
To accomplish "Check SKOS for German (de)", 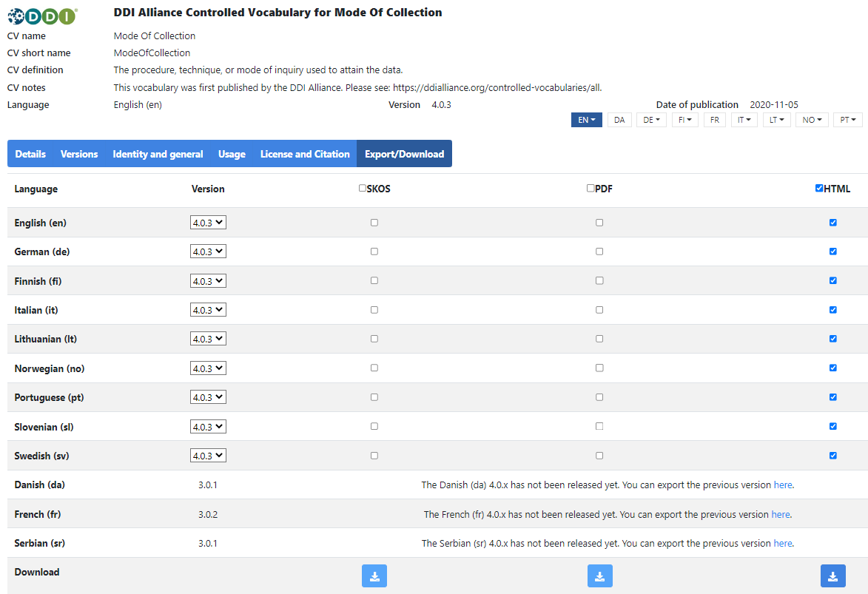I will click(374, 252).
